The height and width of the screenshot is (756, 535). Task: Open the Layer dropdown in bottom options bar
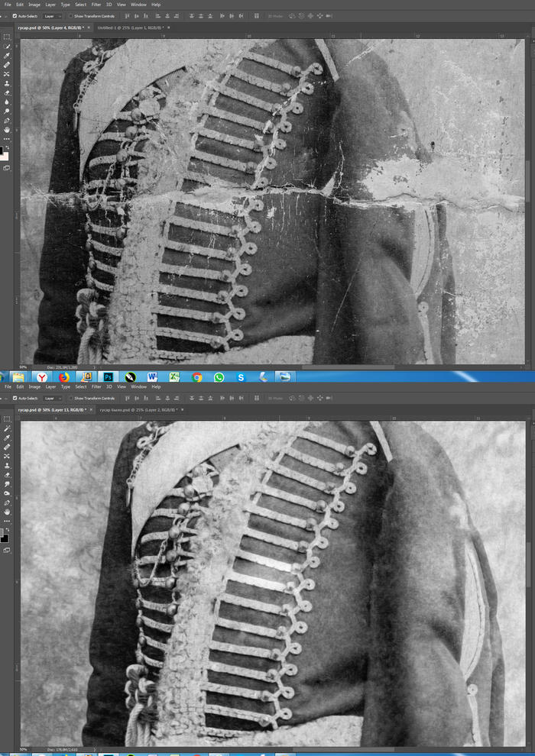[x=52, y=399]
